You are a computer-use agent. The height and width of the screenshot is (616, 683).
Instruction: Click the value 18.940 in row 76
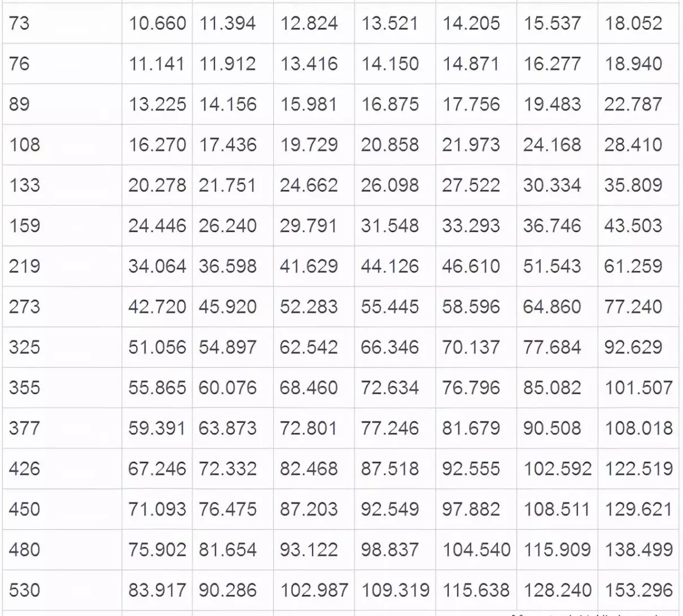638,64
